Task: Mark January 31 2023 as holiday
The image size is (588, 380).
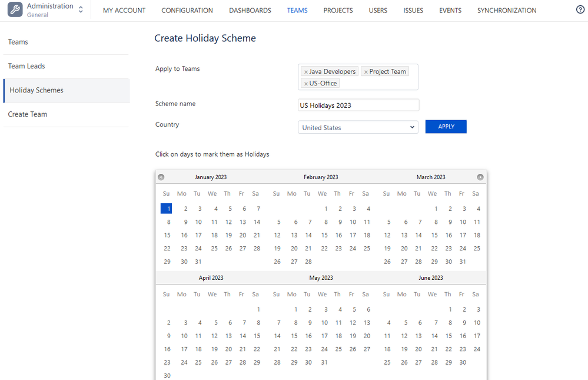Action: point(198,262)
